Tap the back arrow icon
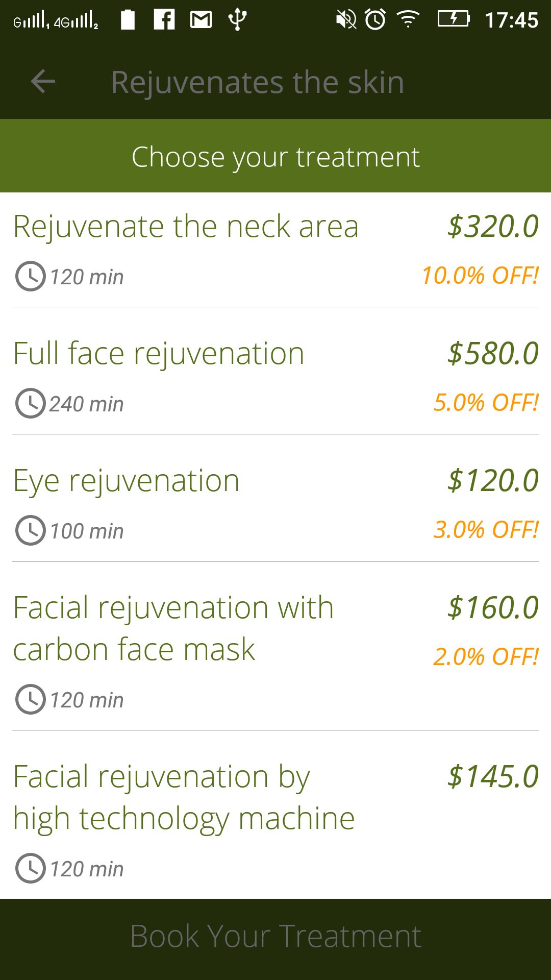Image resolution: width=551 pixels, height=980 pixels. click(x=43, y=82)
